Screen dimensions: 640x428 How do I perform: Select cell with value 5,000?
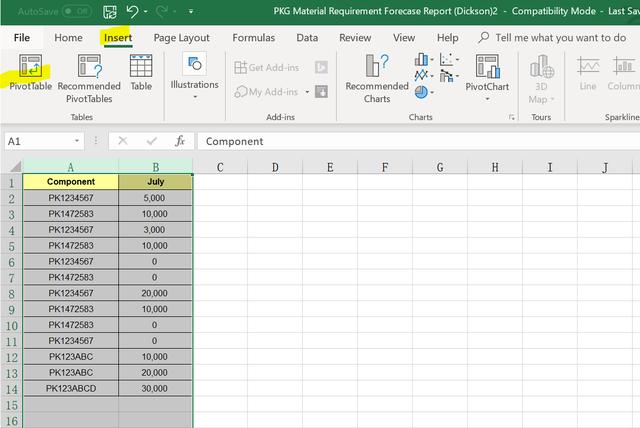coord(155,198)
